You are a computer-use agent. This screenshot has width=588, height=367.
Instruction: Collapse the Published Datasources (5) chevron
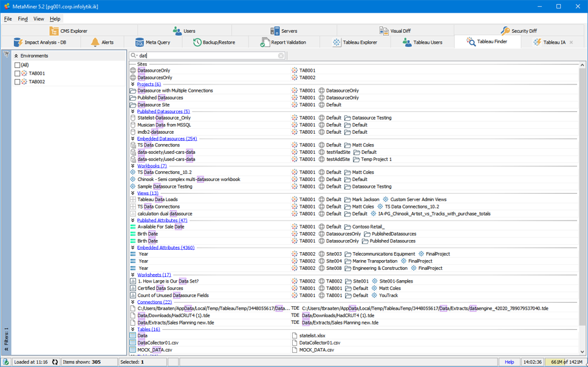pos(133,111)
